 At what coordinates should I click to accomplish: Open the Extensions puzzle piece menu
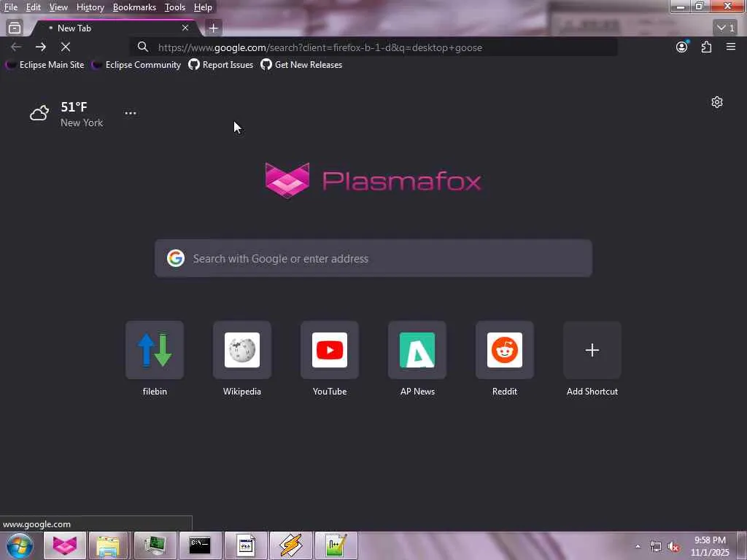(706, 47)
